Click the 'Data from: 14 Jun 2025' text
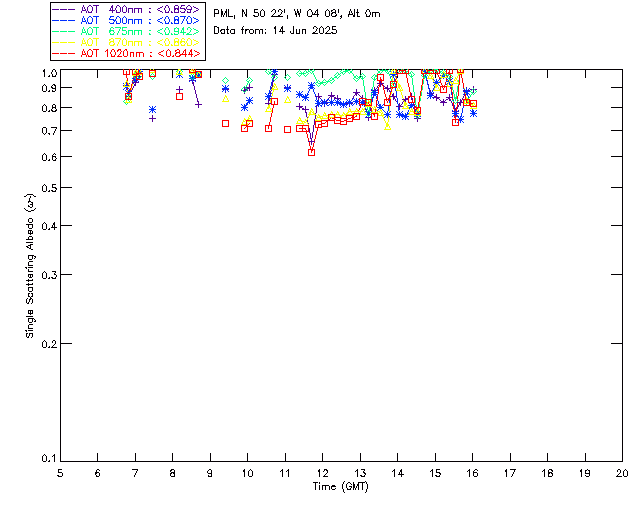This screenshot has height=512, width=640. pos(276,31)
